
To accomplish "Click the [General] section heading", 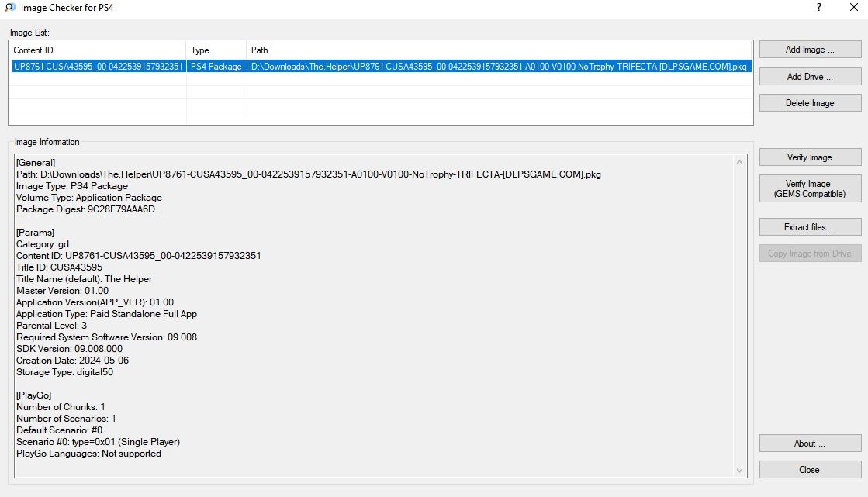I will click(x=36, y=163).
